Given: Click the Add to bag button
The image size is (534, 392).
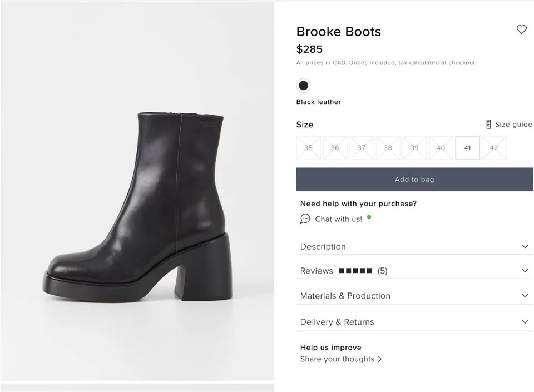Looking at the screenshot, I should [414, 179].
